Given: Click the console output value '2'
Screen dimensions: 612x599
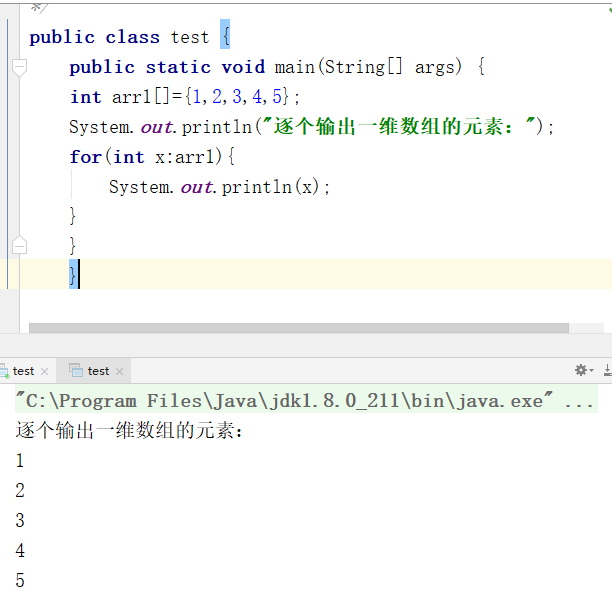Looking at the screenshot, I should click(20, 491).
